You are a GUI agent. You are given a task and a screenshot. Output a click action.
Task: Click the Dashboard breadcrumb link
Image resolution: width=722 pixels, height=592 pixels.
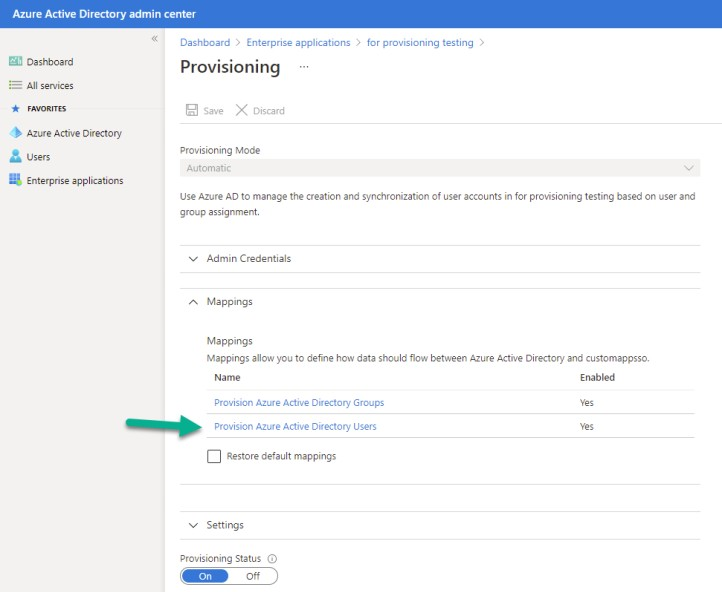point(205,42)
